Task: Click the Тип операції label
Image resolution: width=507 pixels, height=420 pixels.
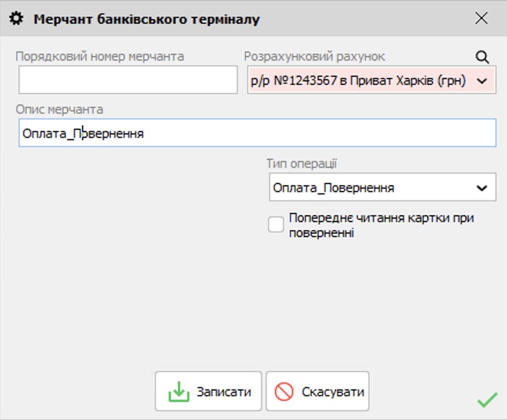Action: (301, 164)
